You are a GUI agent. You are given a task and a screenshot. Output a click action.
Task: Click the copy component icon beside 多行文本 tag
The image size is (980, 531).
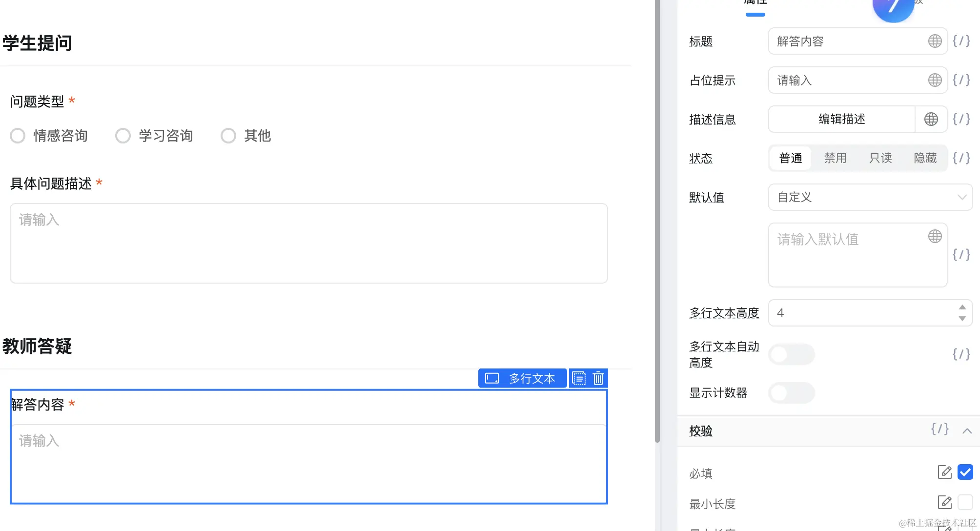point(579,378)
